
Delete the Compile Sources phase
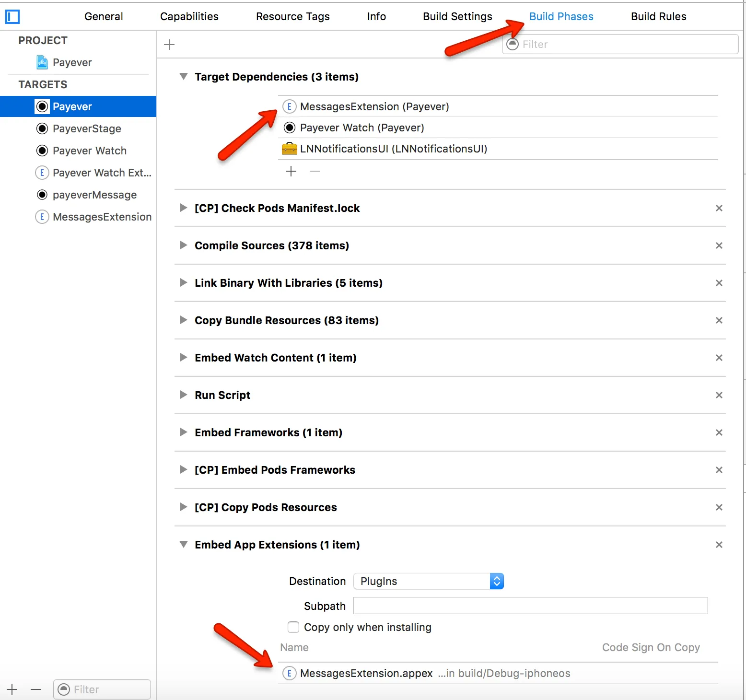(719, 245)
